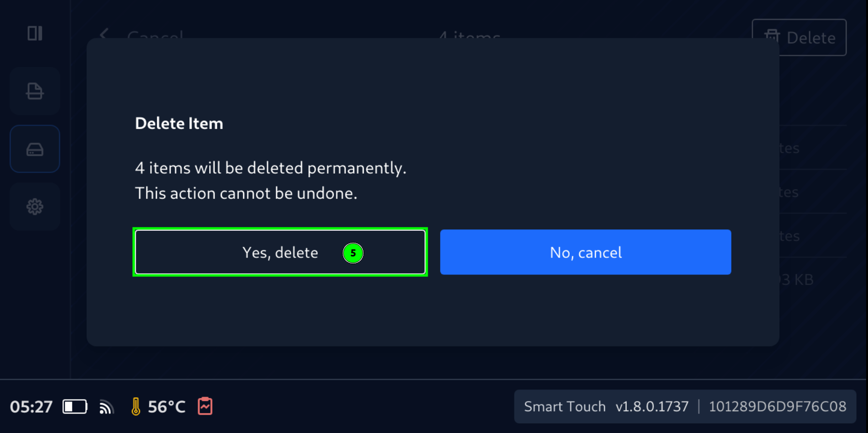Screen dimensions: 868x433
Task: Click the battery status icon
Action: coord(75,406)
